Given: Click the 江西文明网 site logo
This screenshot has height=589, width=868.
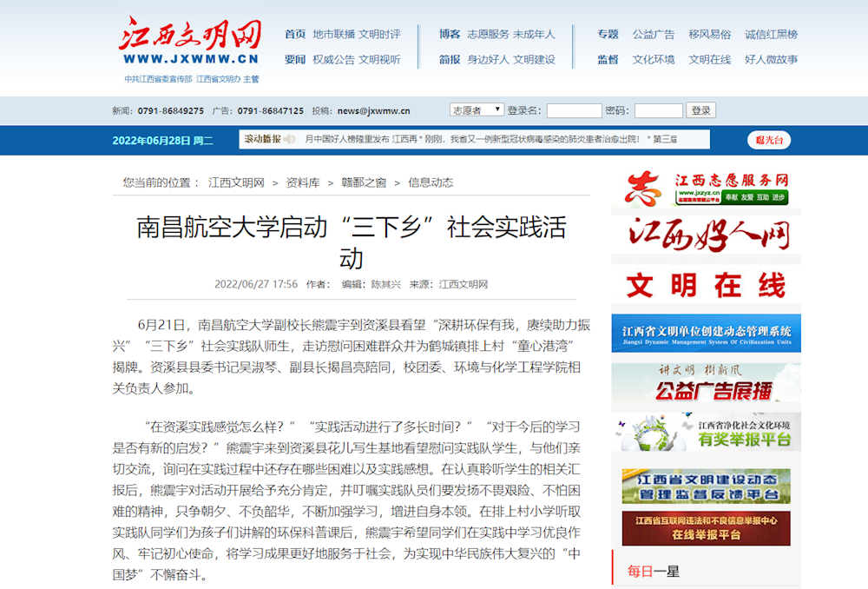Looking at the screenshot, I should point(190,42).
